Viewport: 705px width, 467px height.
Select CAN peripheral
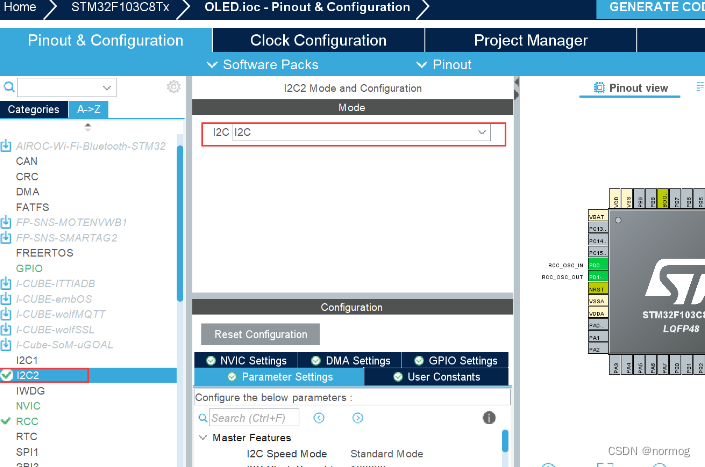point(27,161)
